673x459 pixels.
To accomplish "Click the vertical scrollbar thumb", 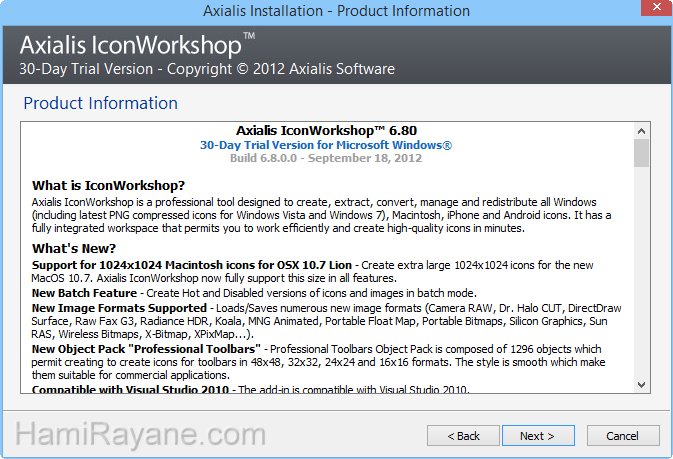I will click(x=641, y=153).
